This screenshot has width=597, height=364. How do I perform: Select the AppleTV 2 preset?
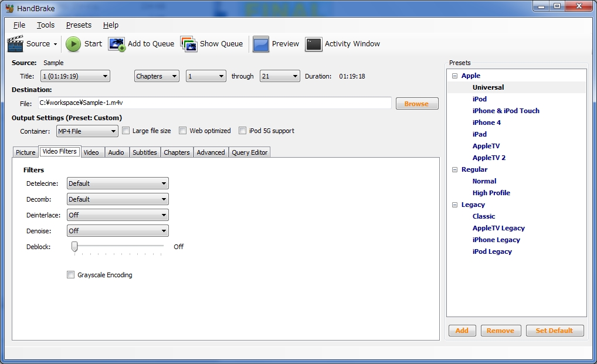[489, 158]
